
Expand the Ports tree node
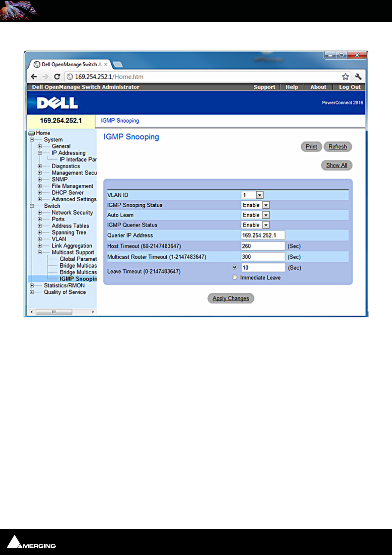[40, 219]
